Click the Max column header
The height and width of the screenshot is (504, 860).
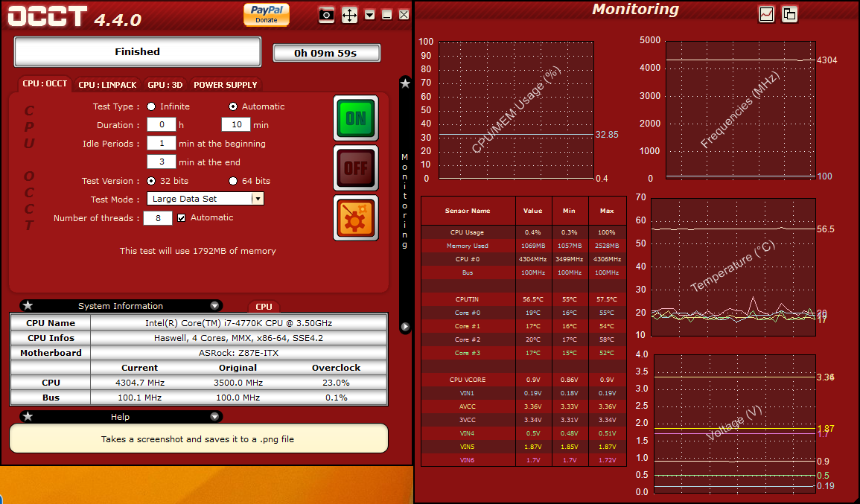pyautogui.click(x=607, y=211)
